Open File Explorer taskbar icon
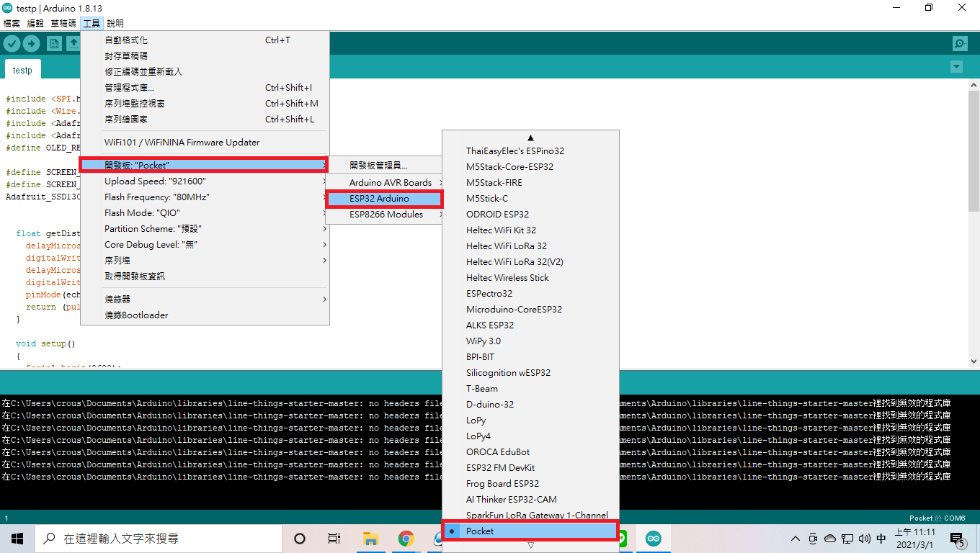 pyautogui.click(x=370, y=539)
